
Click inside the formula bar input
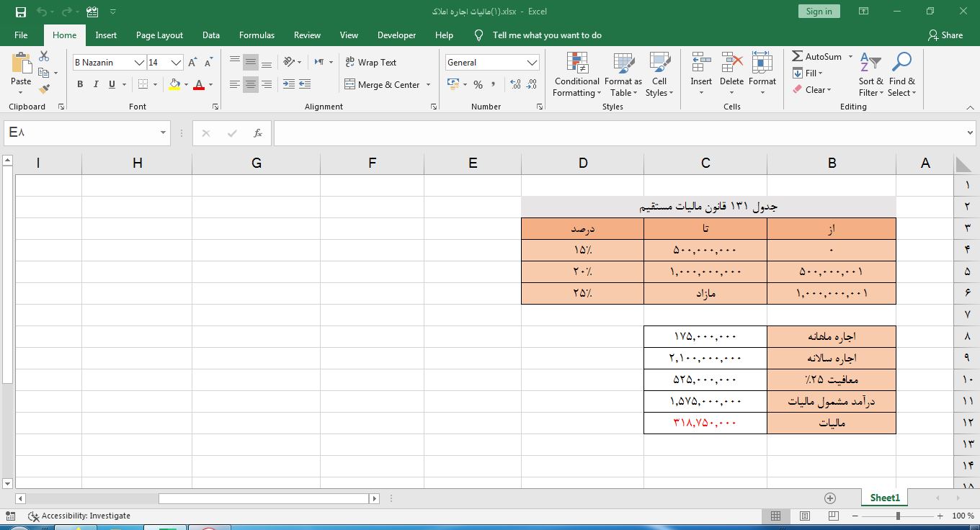point(620,133)
